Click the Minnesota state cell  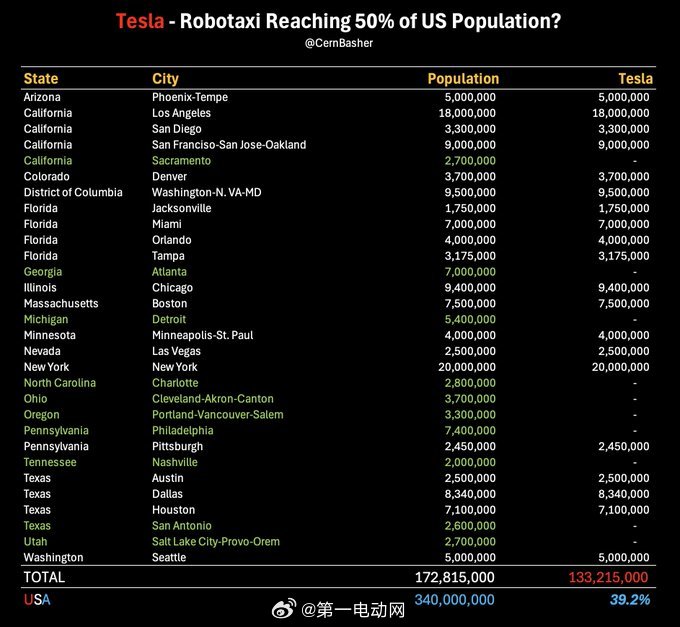[x=49, y=335]
